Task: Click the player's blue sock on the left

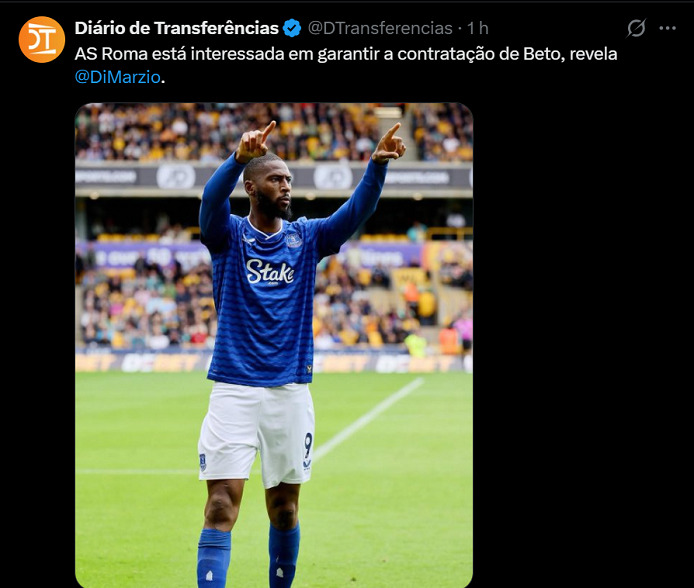Action: pyautogui.click(x=214, y=558)
